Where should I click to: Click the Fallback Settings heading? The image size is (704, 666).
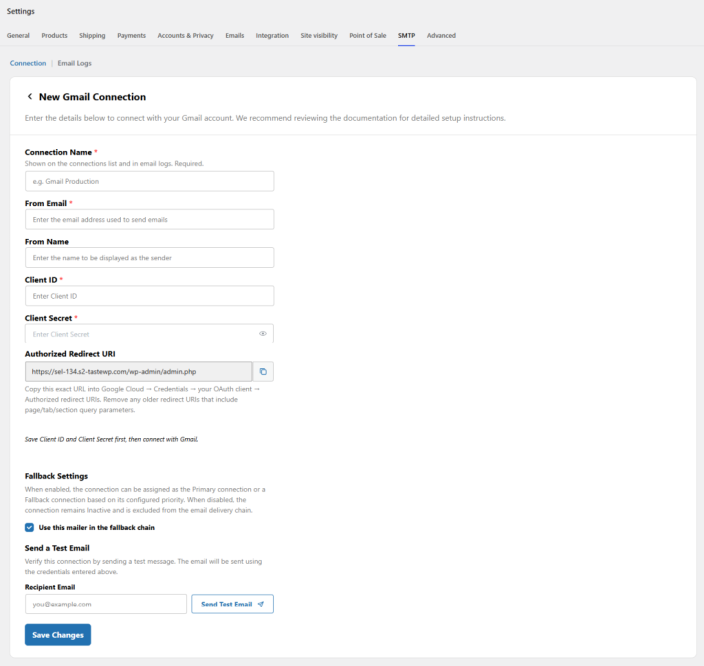tap(56, 476)
